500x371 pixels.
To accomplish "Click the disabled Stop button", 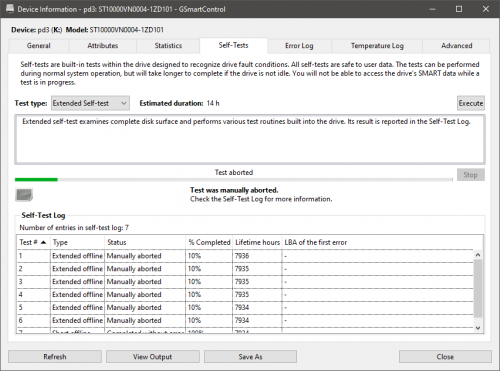I will pos(471,175).
